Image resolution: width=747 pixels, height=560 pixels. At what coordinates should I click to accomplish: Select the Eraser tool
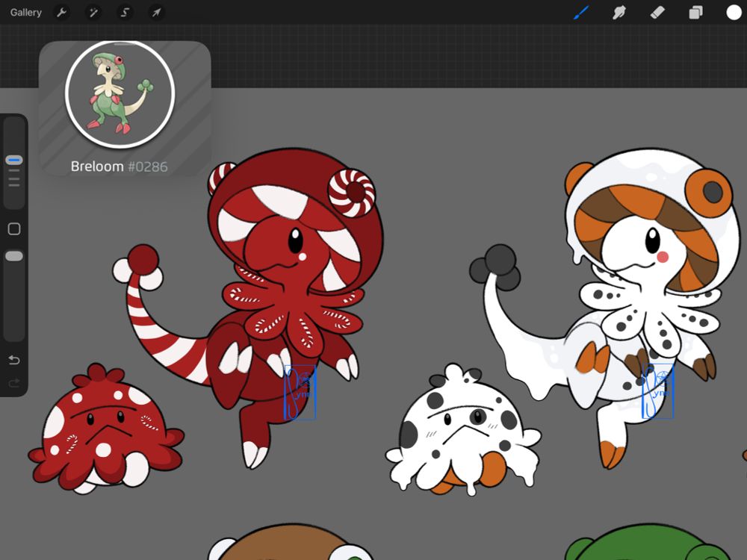point(657,13)
